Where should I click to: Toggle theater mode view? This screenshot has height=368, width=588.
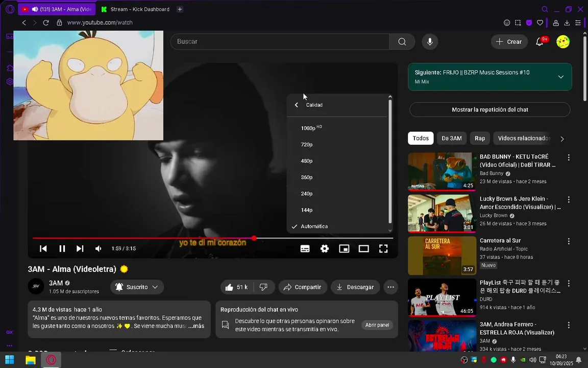364,248
